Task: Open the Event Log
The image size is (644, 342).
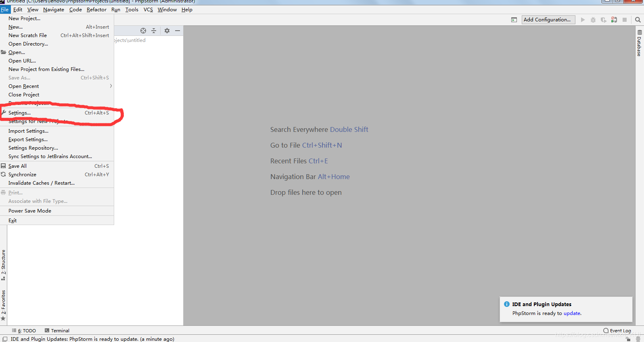Action: coord(617,331)
